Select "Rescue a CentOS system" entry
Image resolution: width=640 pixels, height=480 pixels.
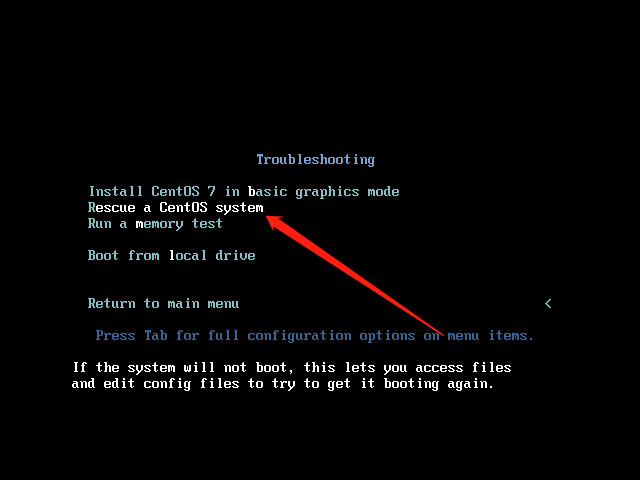(176, 208)
